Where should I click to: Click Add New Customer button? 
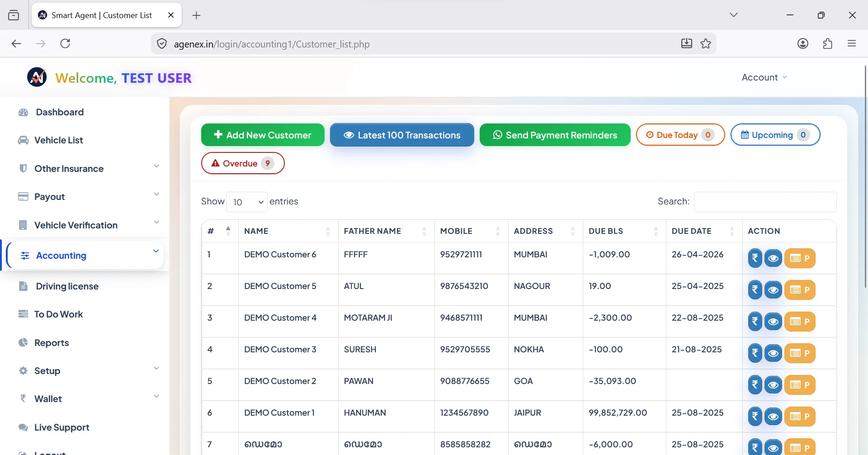[x=263, y=135]
